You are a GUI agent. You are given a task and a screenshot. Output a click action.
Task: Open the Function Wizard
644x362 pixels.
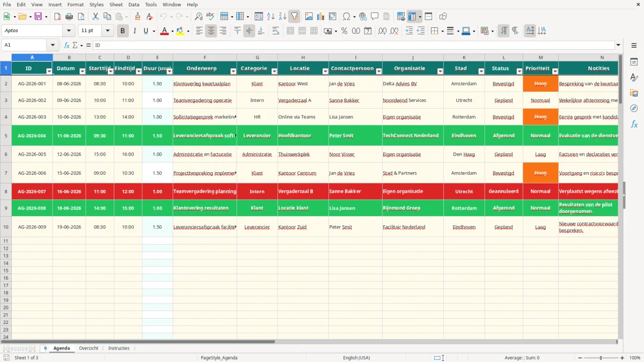(67, 45)
